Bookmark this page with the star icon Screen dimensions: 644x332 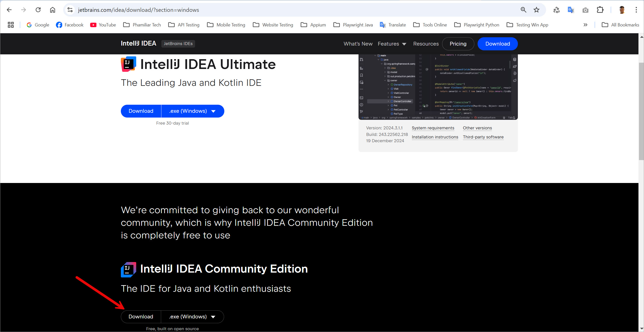point(536,10)
